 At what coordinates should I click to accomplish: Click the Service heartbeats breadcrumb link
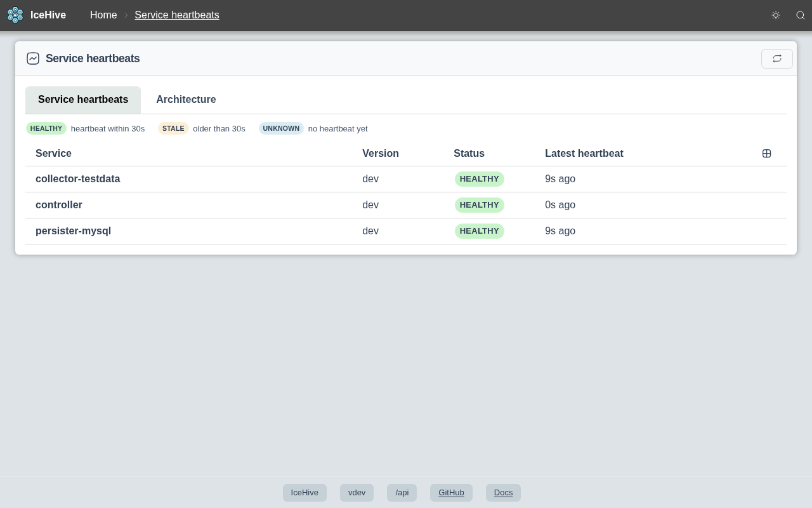tap(177, 15)
